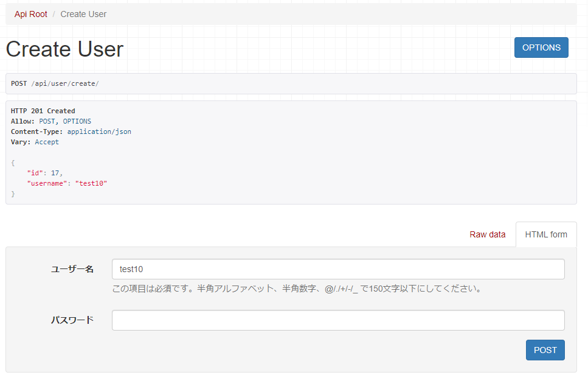Switch to the Raw data tab

point(488,234)
